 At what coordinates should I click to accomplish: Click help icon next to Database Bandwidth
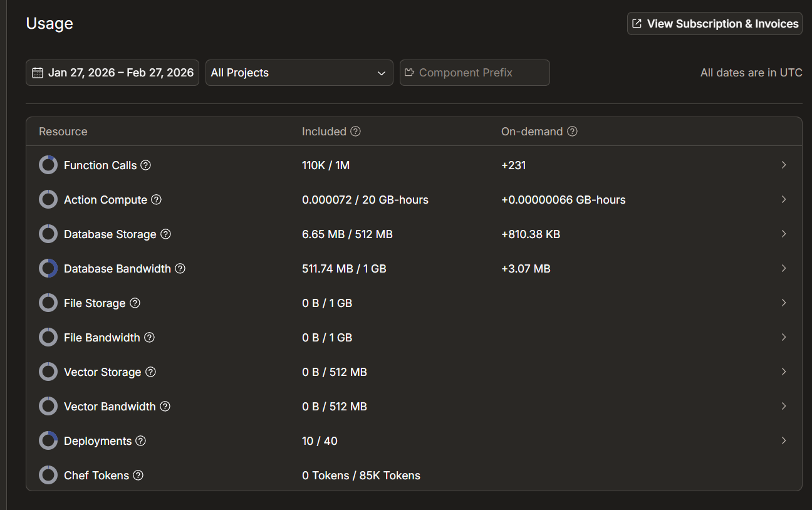[180, 269]
